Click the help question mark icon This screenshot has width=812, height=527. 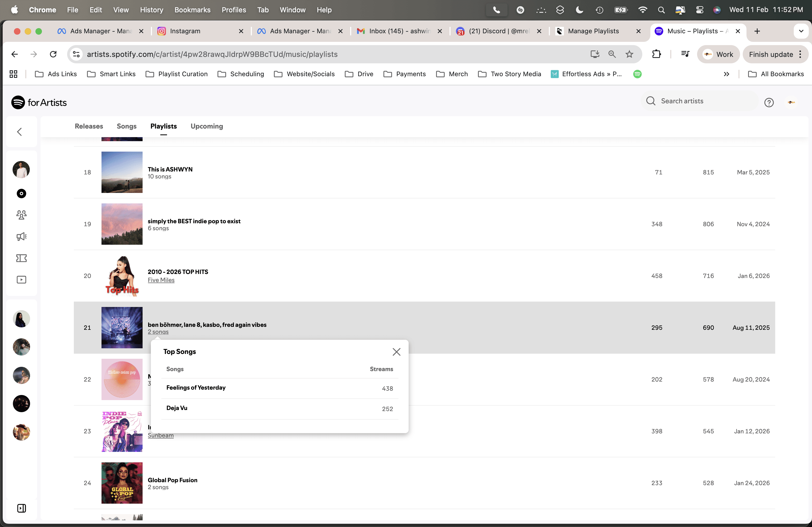769,102
